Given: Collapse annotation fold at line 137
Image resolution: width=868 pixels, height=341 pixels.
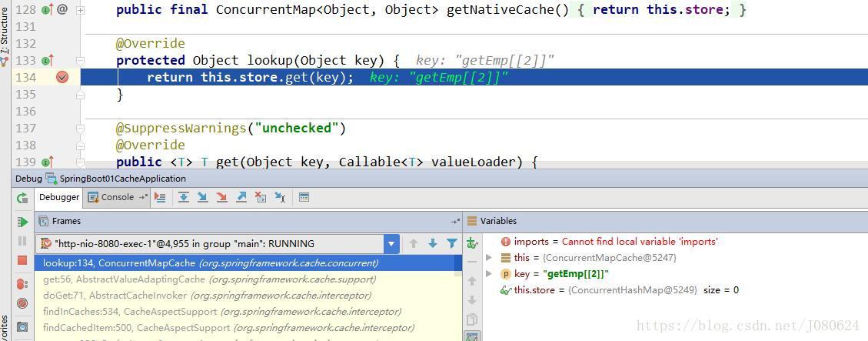Looking at the screenshot, I should [80, 129].
